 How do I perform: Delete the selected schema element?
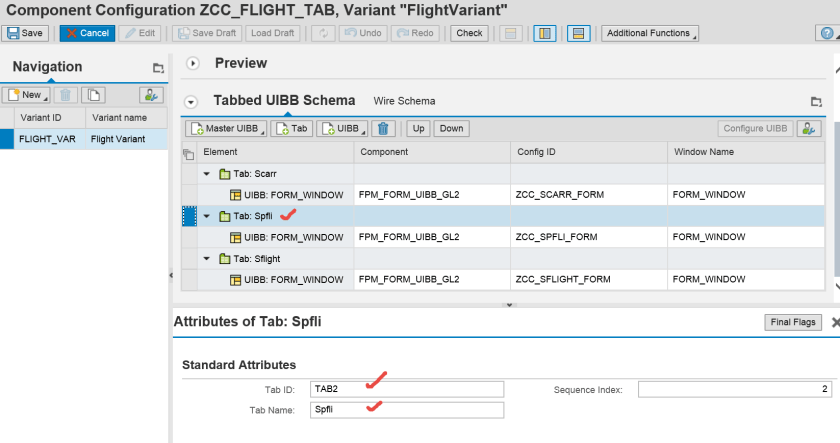click(382, 128)
